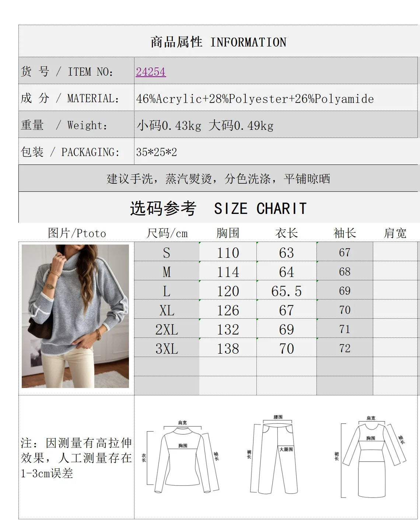
Task: Select bust value 138 for size 3XL
Action: click(228, 348)
